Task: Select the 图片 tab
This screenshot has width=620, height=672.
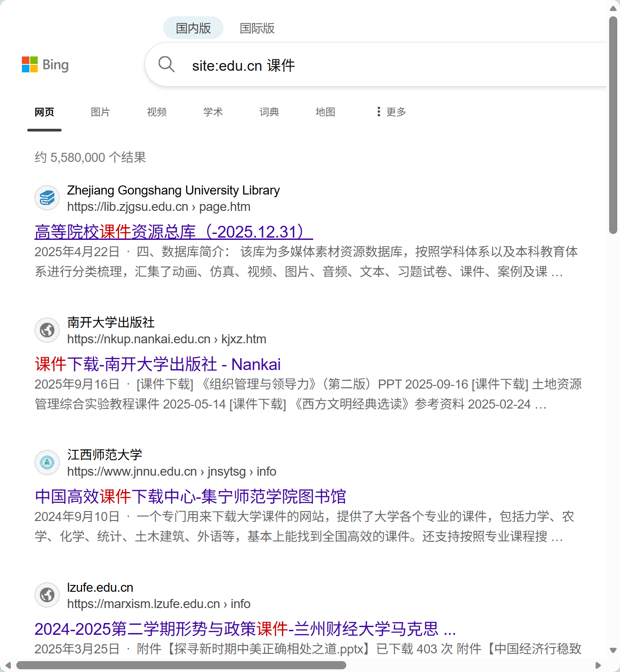Action: pos(101,112)
